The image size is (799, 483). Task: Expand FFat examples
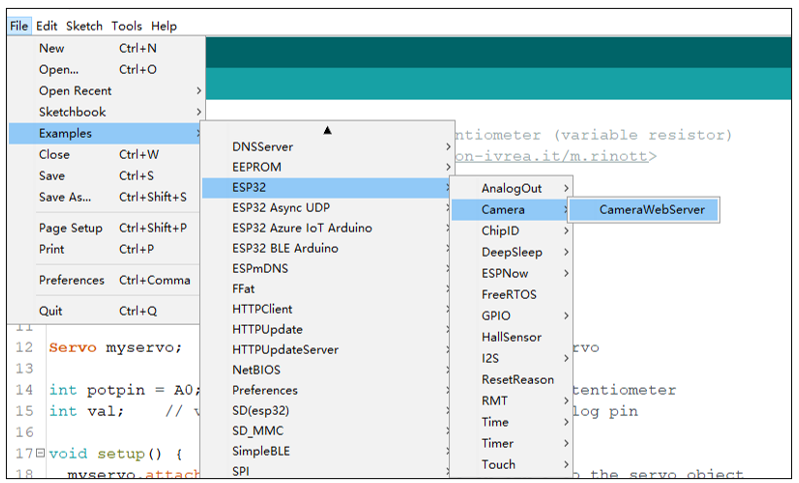[326, 289]
